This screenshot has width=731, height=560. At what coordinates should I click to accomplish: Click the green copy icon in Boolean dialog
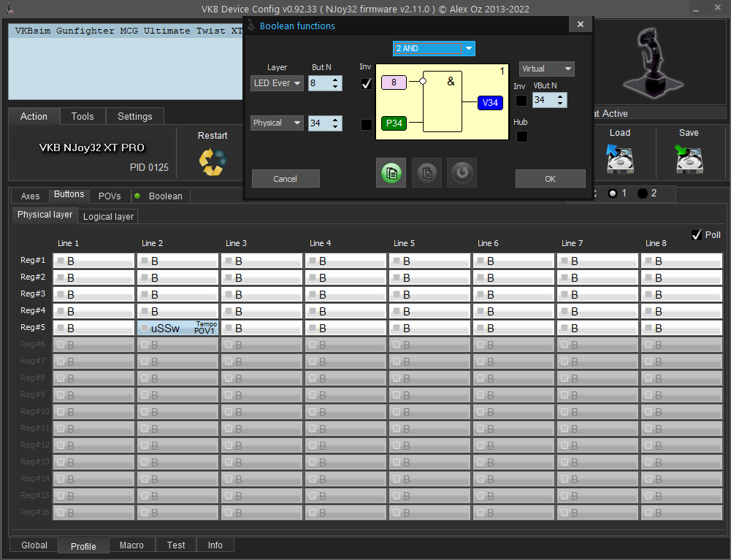click(x=391, y=173)
